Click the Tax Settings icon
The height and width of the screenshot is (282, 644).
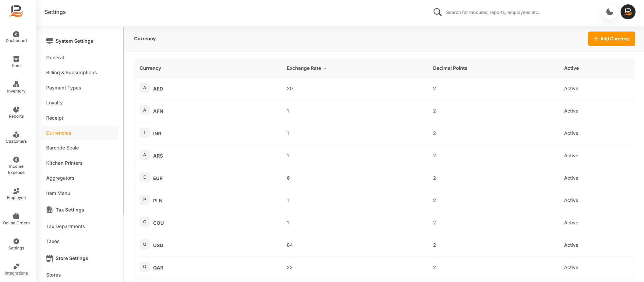point(50,210)
